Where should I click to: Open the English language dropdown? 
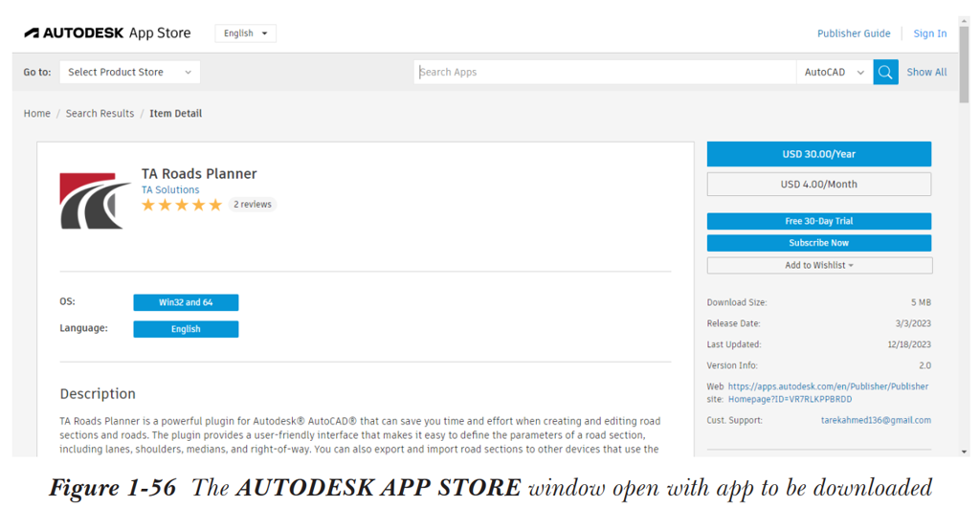click(x=246, y=33)
